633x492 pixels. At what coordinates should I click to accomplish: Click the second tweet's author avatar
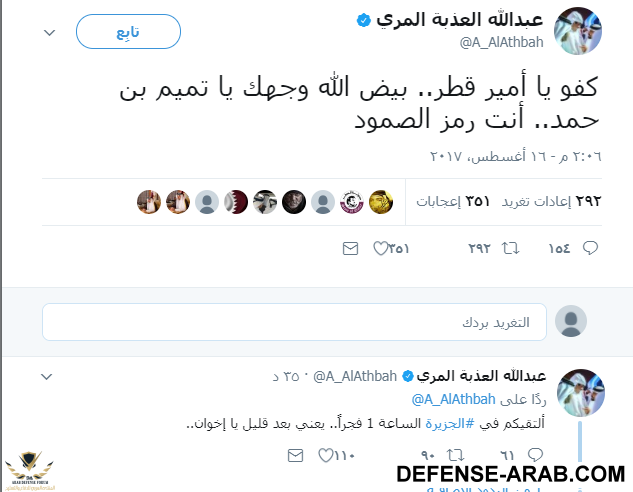click(x=579, y=393)
